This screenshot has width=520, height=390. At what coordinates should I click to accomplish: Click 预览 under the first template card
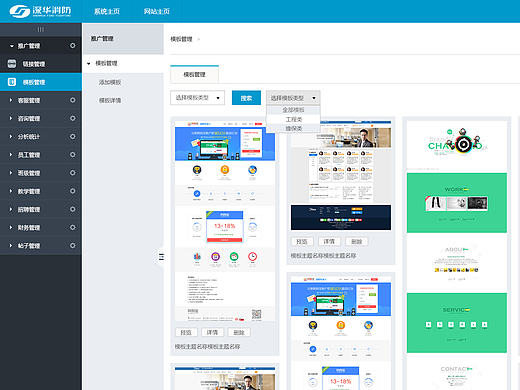[x=186, y=332]
